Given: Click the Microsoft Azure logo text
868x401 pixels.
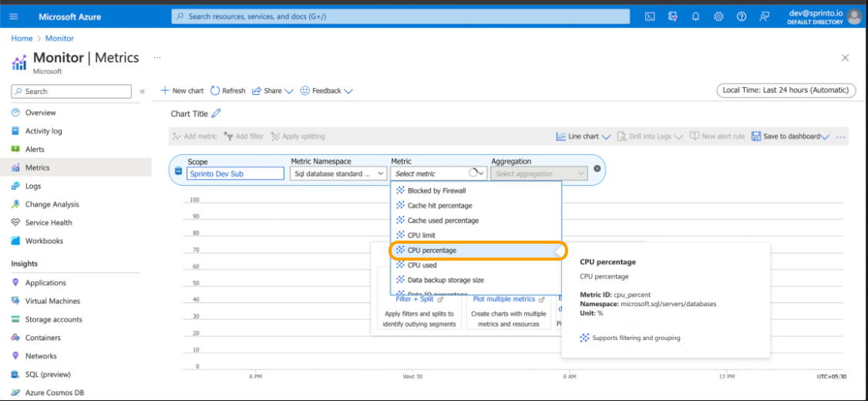Looking at the screenshot, I should 69,17.
